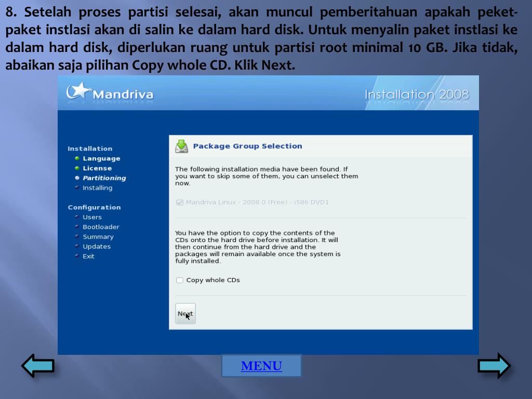This screenshot has height=399, width=532.
Task: Click the step 8 instruction text
Action: [261, 38]
